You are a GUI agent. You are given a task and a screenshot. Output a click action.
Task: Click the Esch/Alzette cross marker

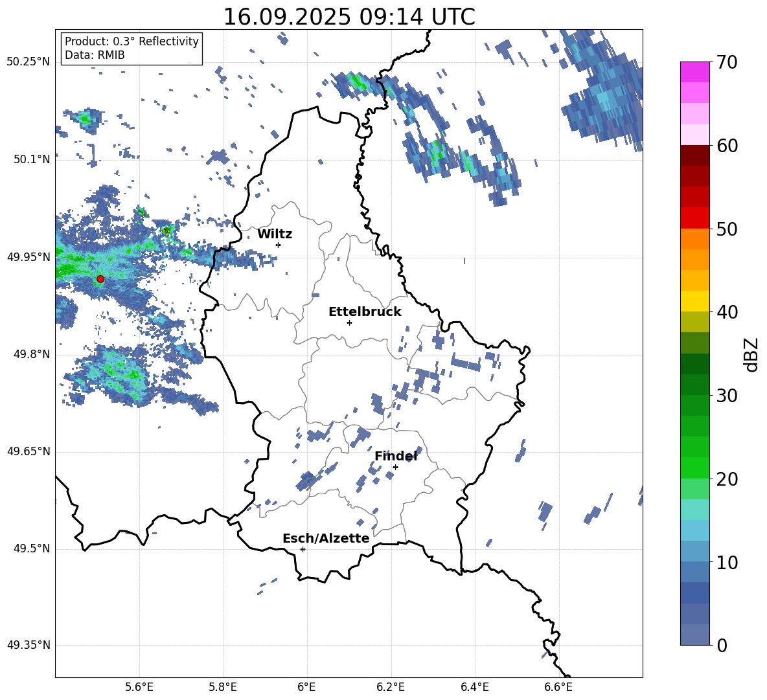pyautogui.click(x=303, y=549)
